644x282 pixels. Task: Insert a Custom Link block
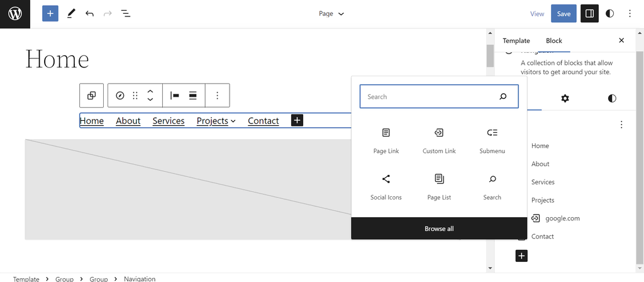pyautogui.click(x=439, y=140)
